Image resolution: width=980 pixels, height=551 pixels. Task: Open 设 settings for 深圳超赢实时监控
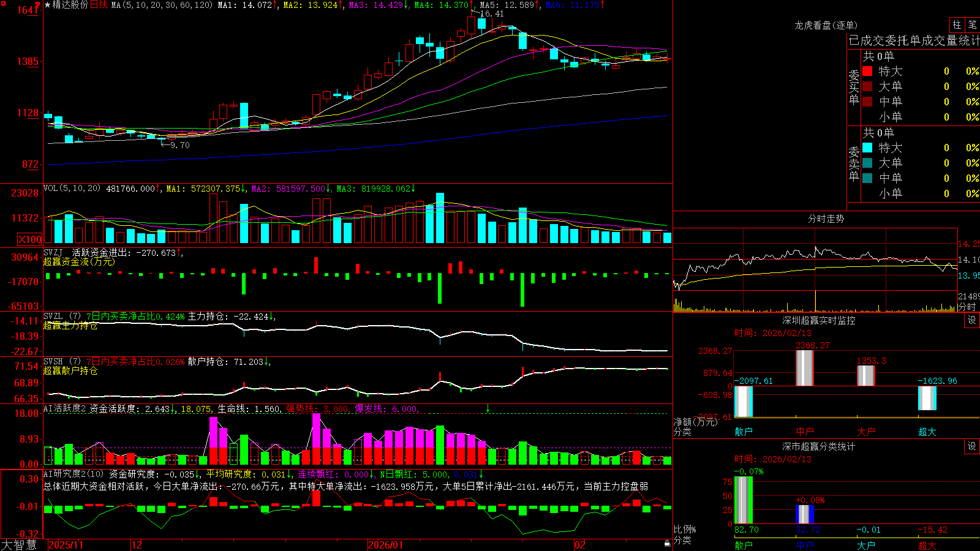coord(972,320)
